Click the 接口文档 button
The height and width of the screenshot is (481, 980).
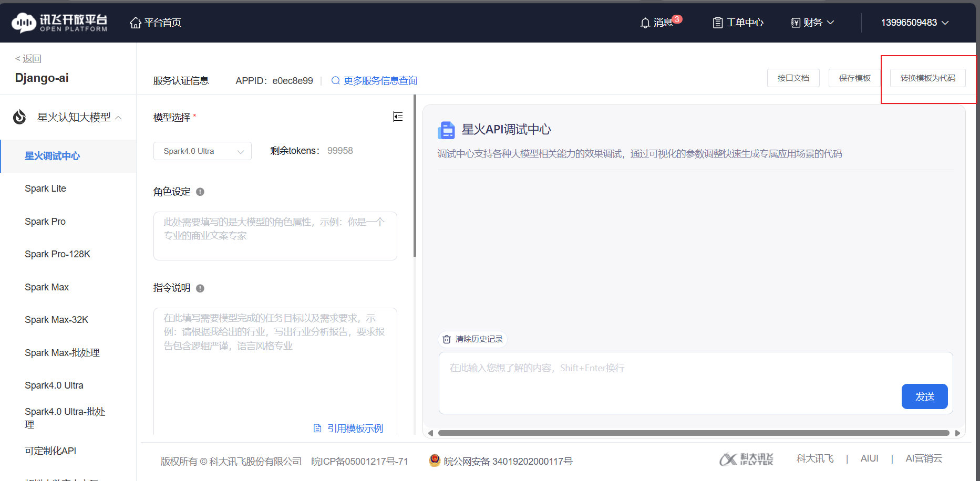click(793, 78)
